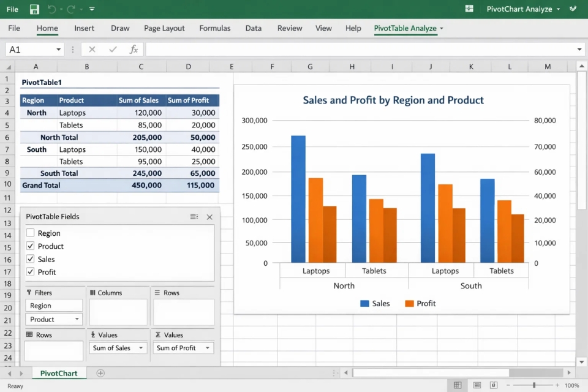Increase zoom with the plus button
This screenshot has width=588, height=392.
(x=557, y=384)
